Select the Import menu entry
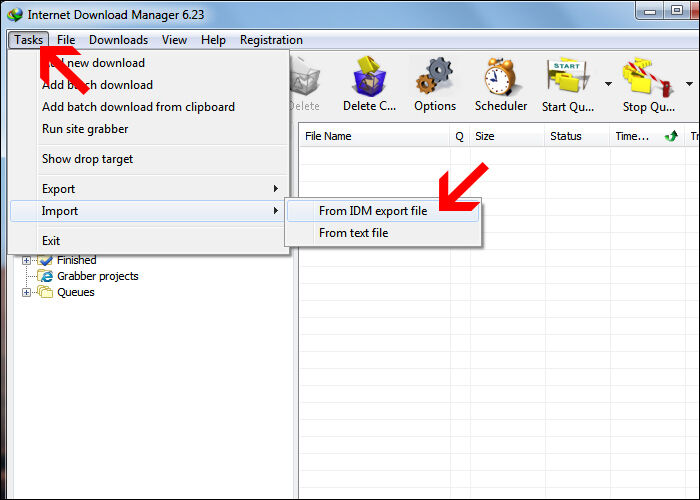Screen dimensions: 700x500 (x=147, y=211)
